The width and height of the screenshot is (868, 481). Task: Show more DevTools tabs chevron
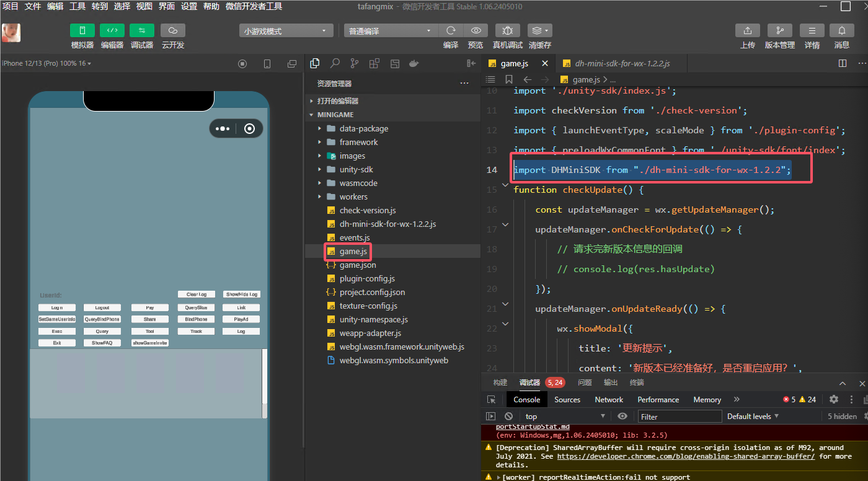coord(737,400)
